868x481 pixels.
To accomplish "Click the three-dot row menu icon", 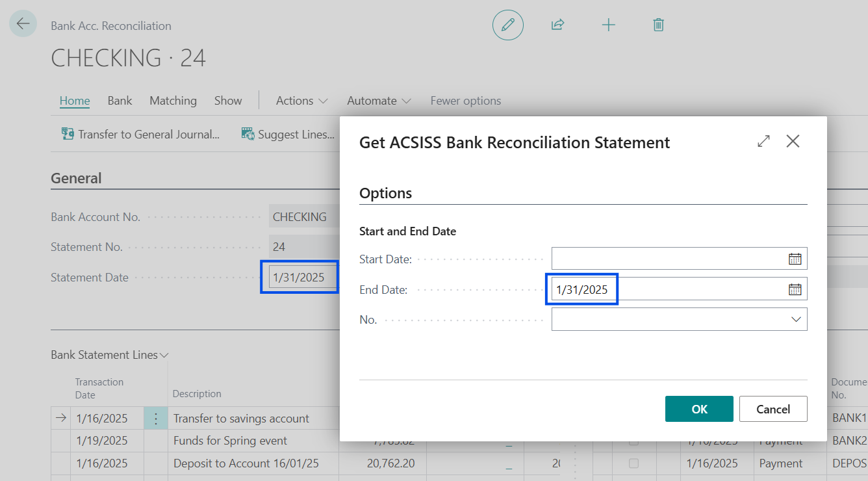I will click(x=155, y=419).
